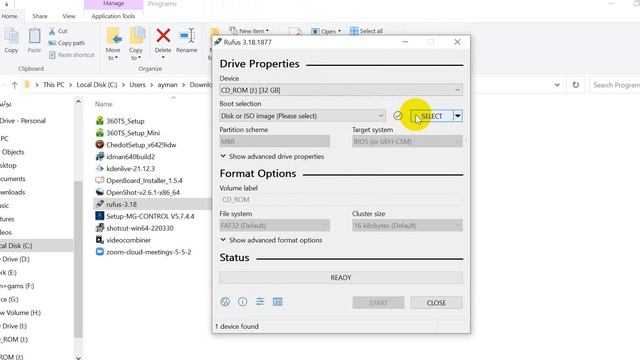This screenshot has height=360, width=640.
Task: Go up one folder level arrow
Action: tap(14, 85)
